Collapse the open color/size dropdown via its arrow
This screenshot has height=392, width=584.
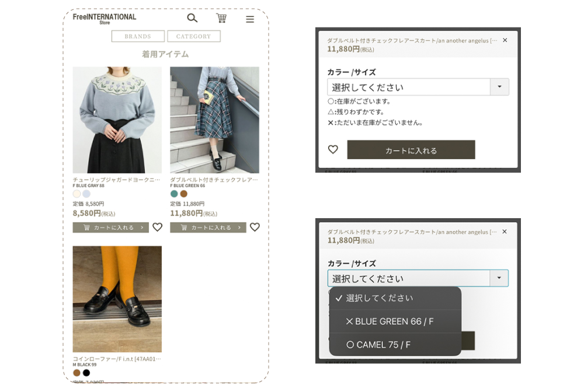click(x=499, y=278)
